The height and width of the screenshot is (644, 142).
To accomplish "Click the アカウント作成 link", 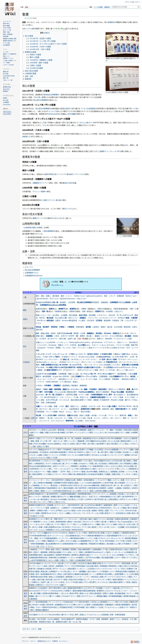I will (x=129, y=2).
